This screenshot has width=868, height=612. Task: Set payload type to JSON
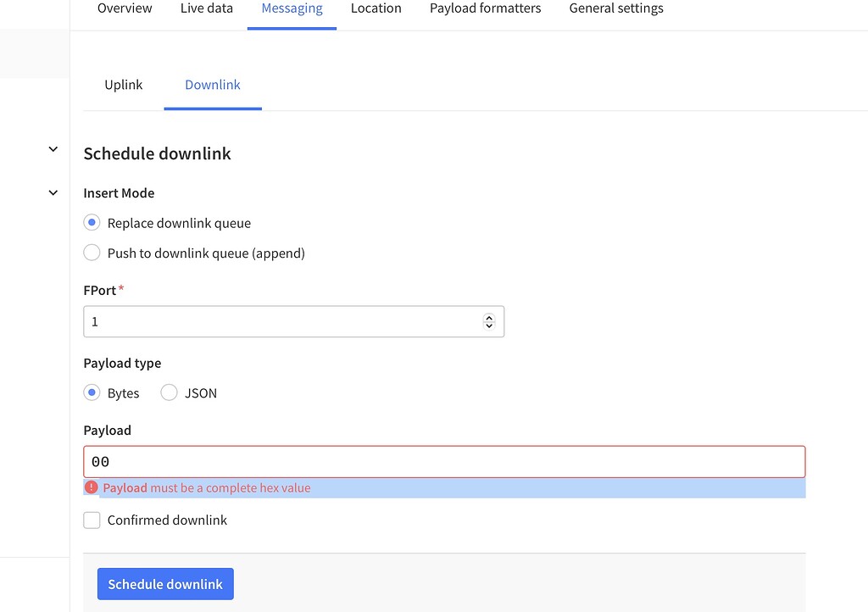click(170, 392)
